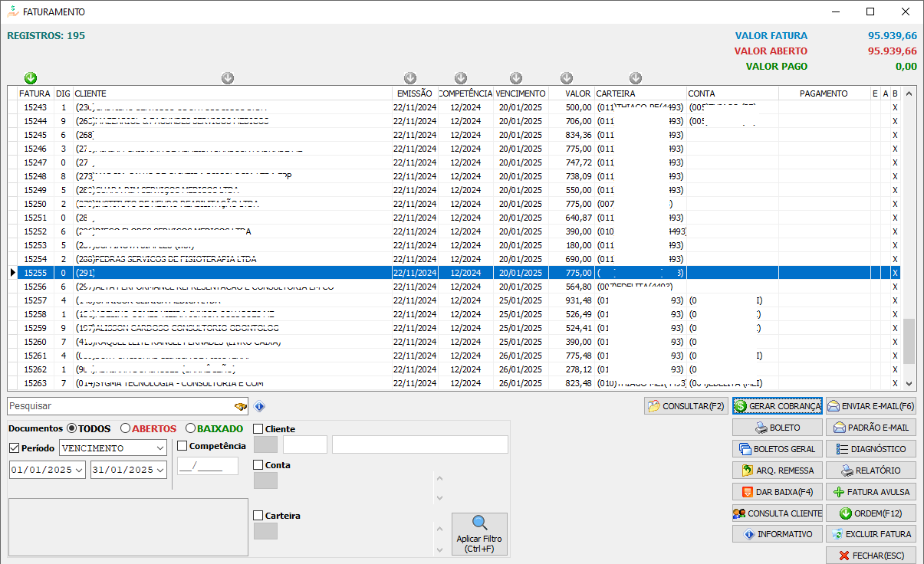Click FATURA AVULSA button
The image size is (924, 564).
click(x=870, y=492)
